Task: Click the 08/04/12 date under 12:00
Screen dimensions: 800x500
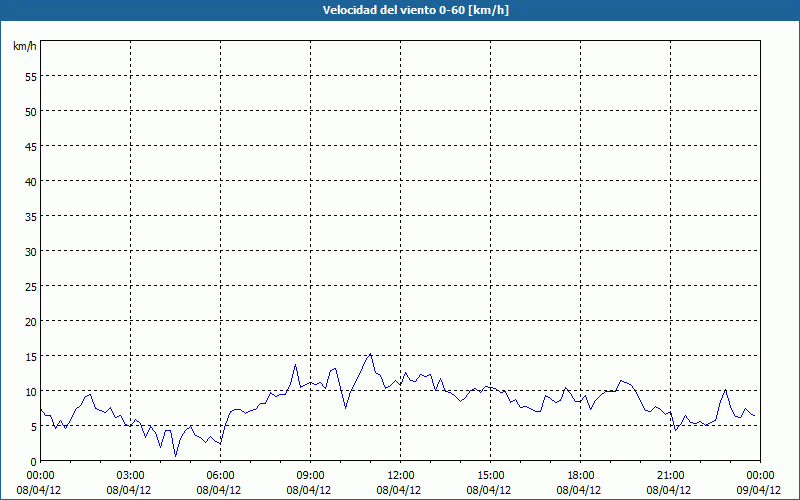Action: tap(399, 490)
